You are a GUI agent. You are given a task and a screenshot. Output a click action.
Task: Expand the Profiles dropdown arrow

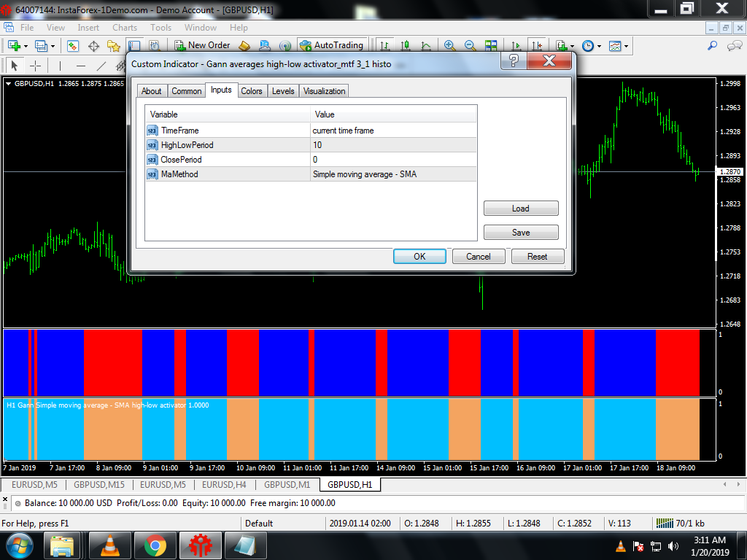[x=53, y=46]
